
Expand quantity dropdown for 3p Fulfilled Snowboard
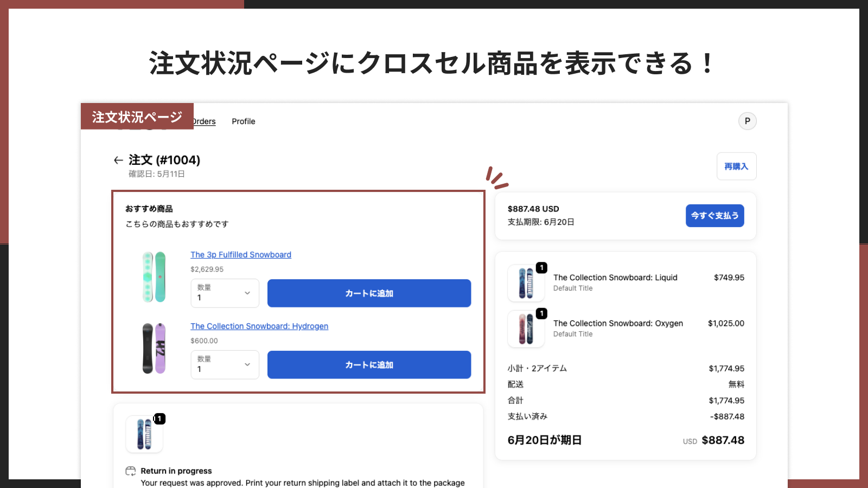pos(225,293)
